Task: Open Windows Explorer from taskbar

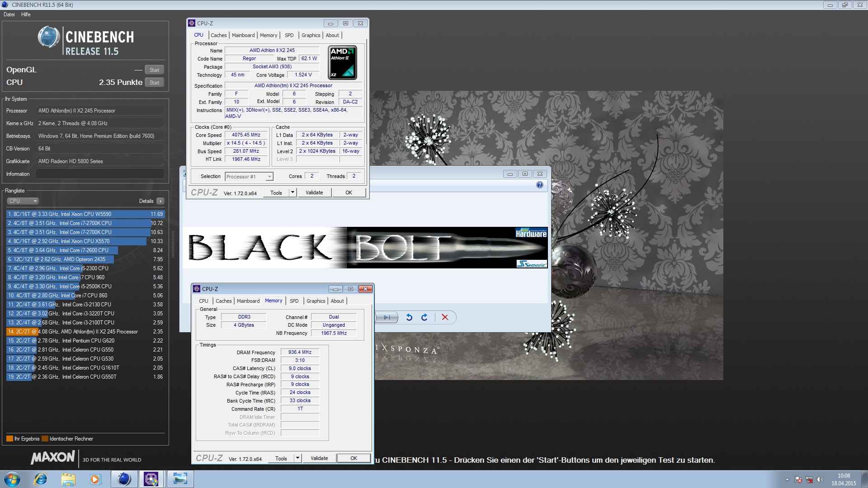Action: tap(68, 479)
